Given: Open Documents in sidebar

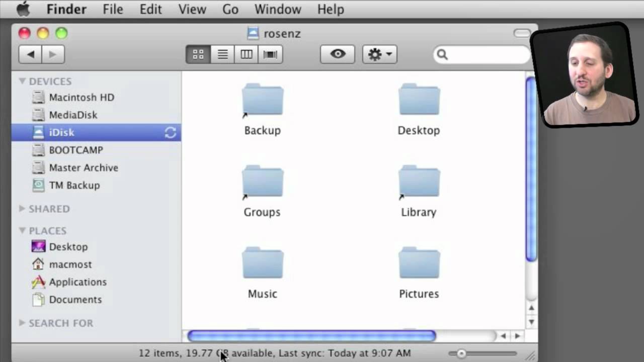Looking at the screenshot, I should [x=96, y=300].
